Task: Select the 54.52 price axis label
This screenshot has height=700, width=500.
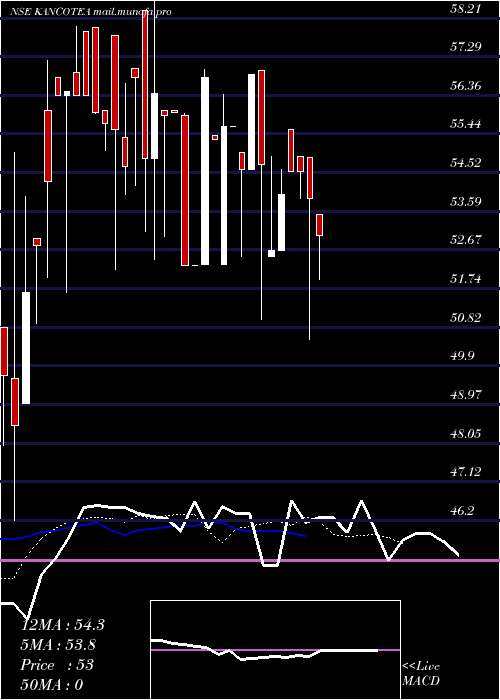Action: (x=466, y=162)
